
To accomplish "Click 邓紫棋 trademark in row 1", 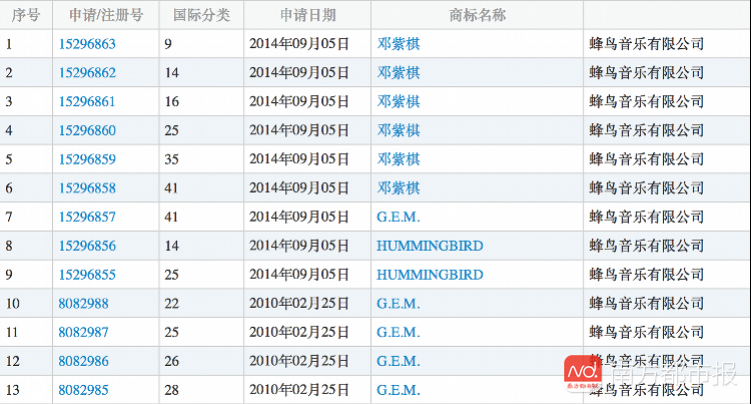I will tap(398, 44).
